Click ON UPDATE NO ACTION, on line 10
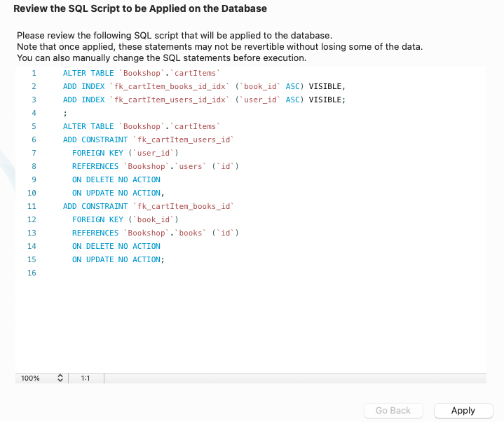The height and width of the screenshot is (422, 504). point(118,193)
